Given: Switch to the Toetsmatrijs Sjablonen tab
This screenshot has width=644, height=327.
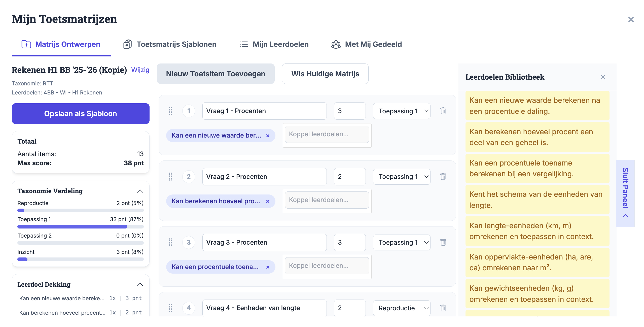Looking at the screenshot, I should tap(177, 44).
